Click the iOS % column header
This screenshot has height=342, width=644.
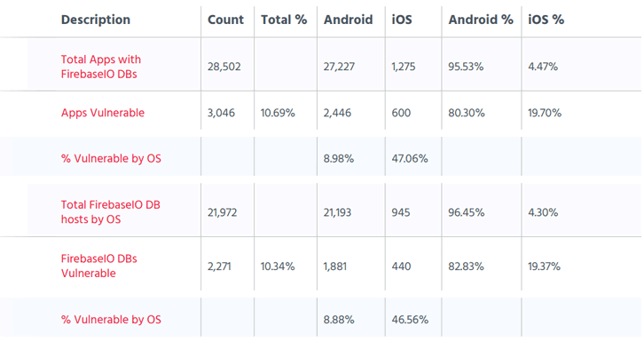(x=546, y=20)
